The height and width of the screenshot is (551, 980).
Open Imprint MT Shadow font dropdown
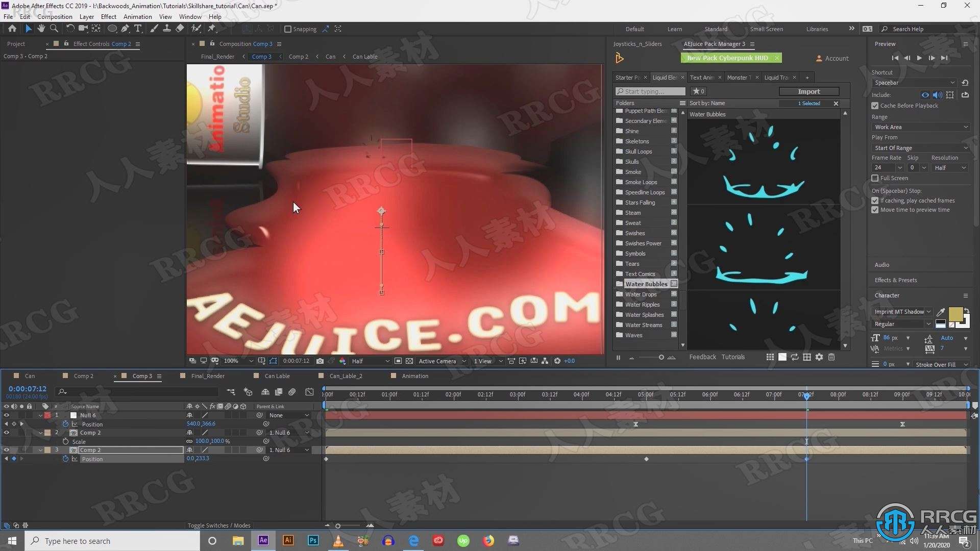[x=902, y=312]
